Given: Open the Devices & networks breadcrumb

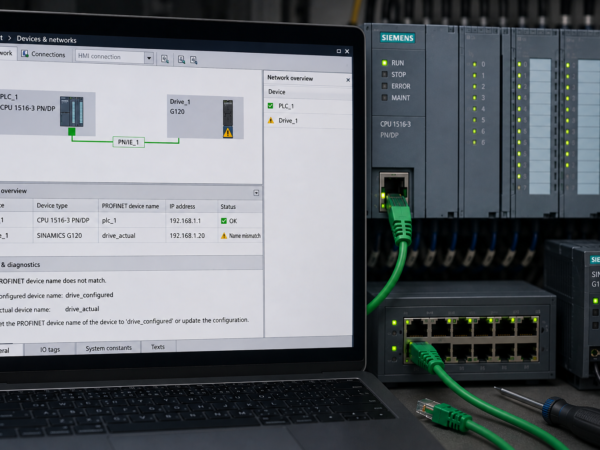Looking at the screenshot, I should (46, 39).
